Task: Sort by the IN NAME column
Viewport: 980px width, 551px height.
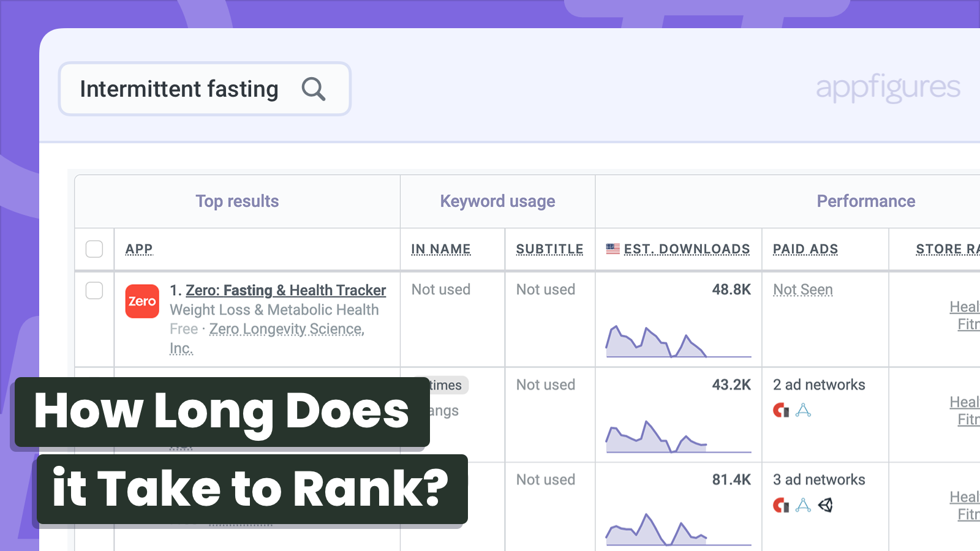Action: click(441, 249)
